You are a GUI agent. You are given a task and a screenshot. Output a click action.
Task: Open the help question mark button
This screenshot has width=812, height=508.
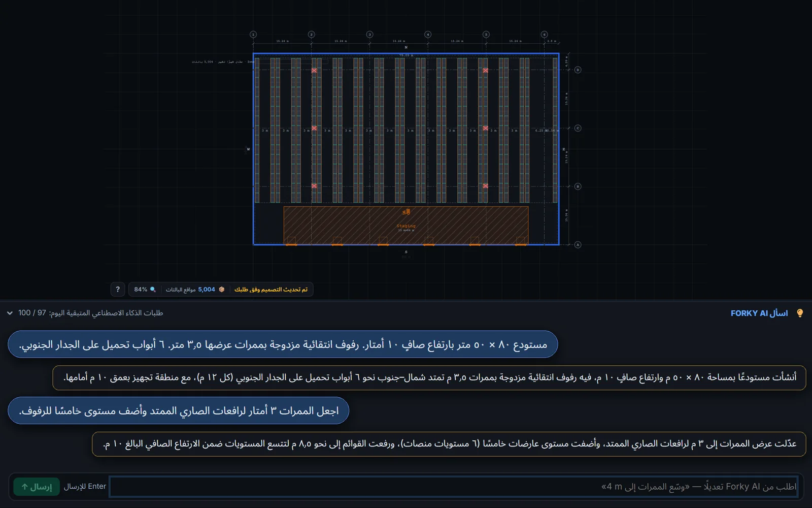point(118,289)
